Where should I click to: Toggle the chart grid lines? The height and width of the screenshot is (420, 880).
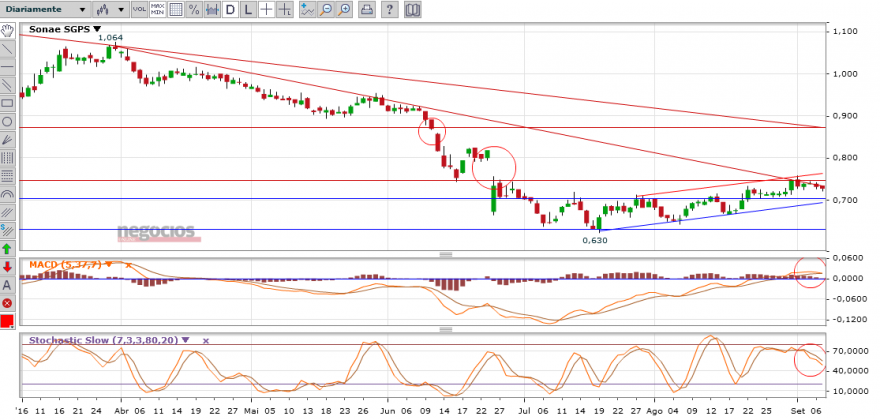pos(176,10)
